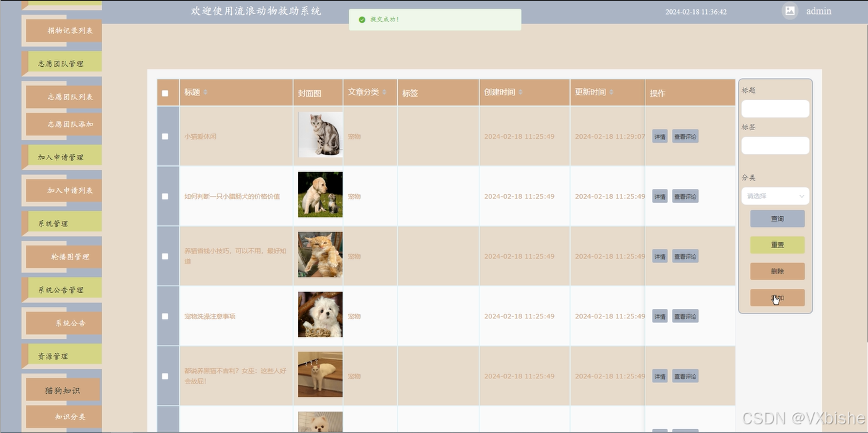The width and height of the screenshot is (868, 433).
Task: Click the 2024-02-18 11:29:07 update time
Action: pyautogui.click(x=610, y=137)
